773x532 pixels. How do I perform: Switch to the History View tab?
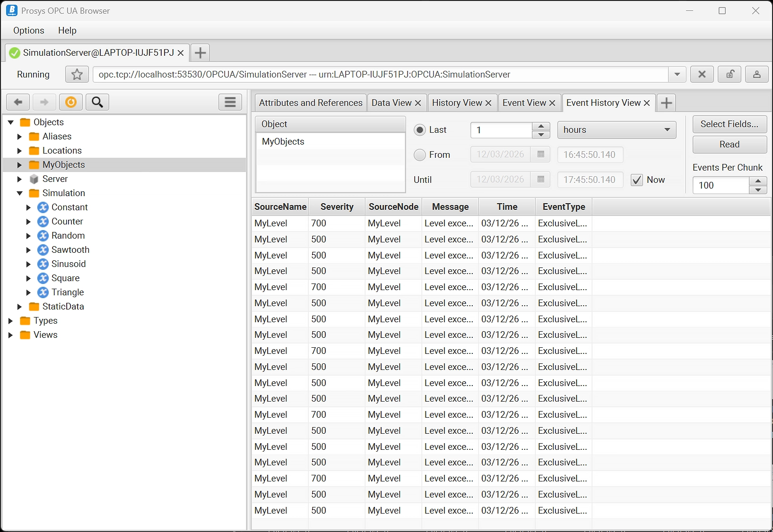tap(457, 103)
